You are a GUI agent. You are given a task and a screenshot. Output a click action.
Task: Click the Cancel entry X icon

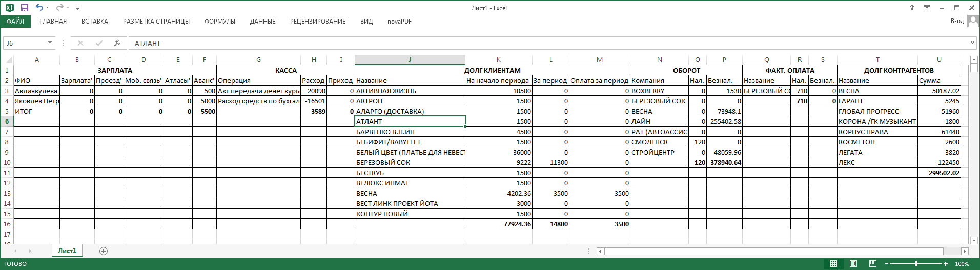[x=80, y=43]
